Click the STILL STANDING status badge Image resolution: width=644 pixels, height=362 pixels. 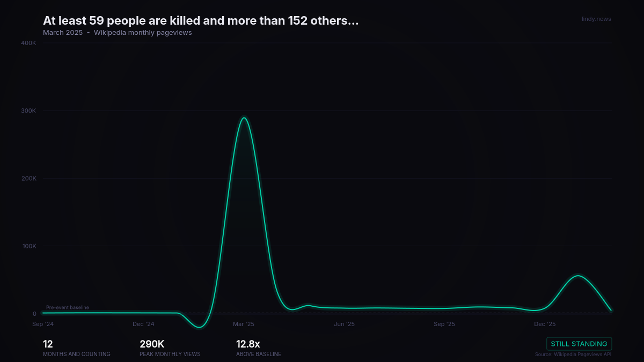click(x=579, y=344)
